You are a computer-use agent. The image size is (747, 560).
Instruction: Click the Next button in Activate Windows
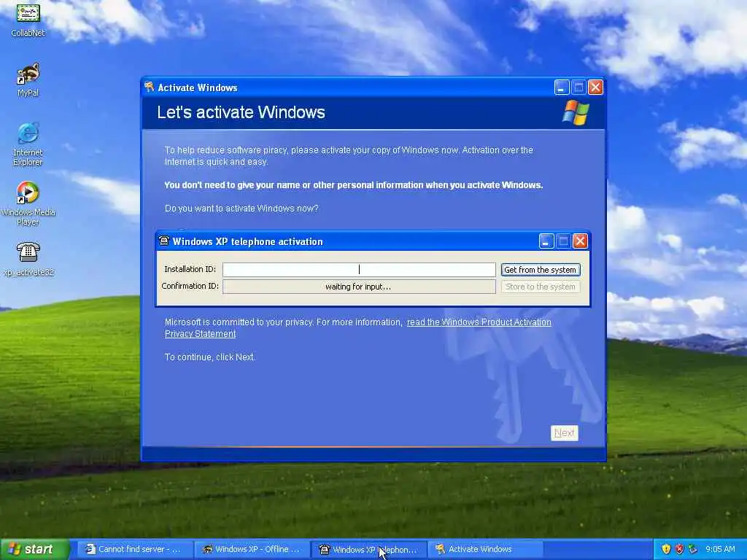[x=564, y=433]
